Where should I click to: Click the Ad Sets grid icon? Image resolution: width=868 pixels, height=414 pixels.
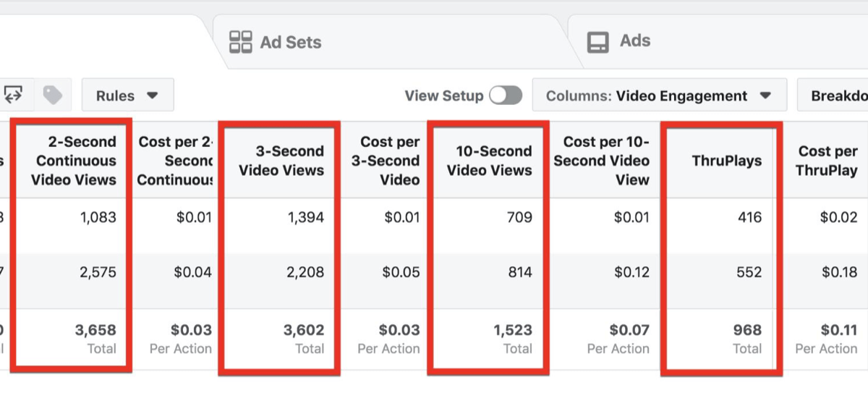pos(240,42)
